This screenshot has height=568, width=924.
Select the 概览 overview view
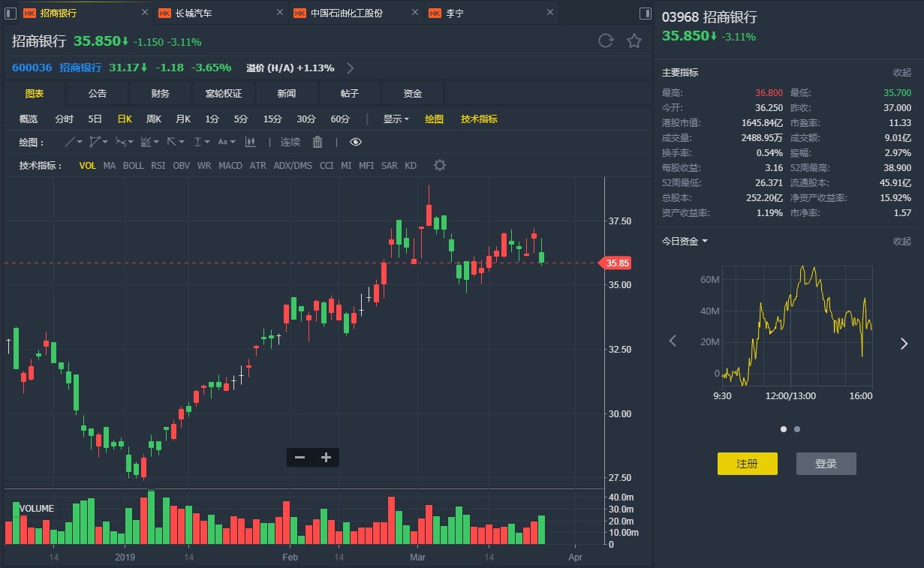[x=28, y=119]
